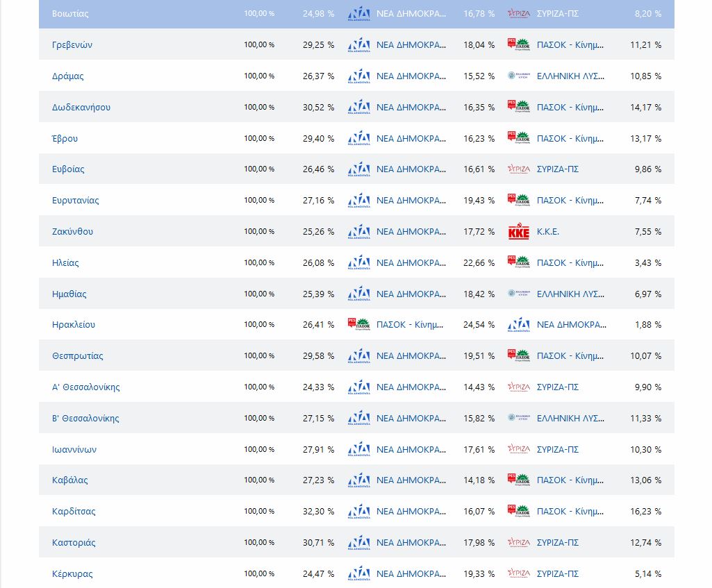This screenshot has height=588, width=712.
Task: Open the Α' Θεσσαλονίκης region link
Action: pos(85,387)
